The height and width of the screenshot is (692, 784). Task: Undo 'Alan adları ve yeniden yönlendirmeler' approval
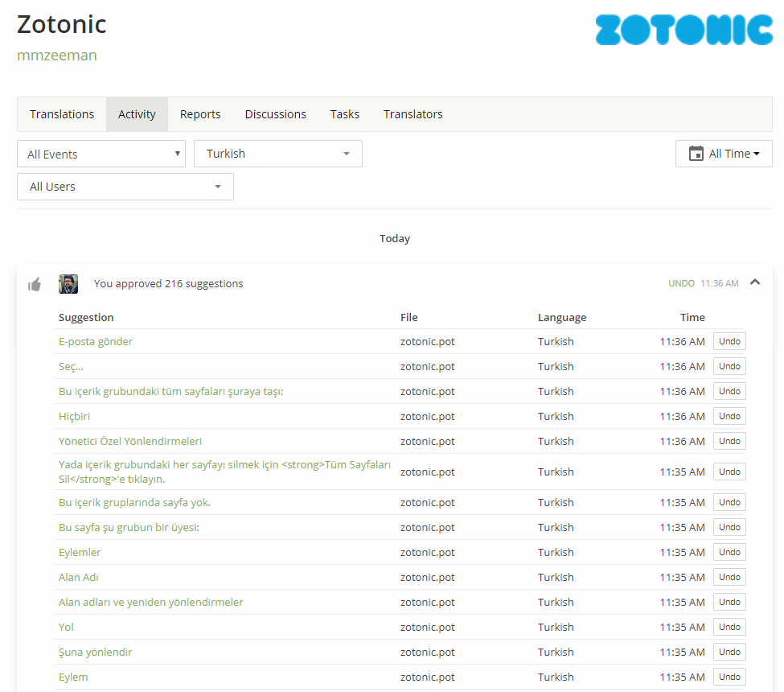pyautogui.click(x=729, y=603)
